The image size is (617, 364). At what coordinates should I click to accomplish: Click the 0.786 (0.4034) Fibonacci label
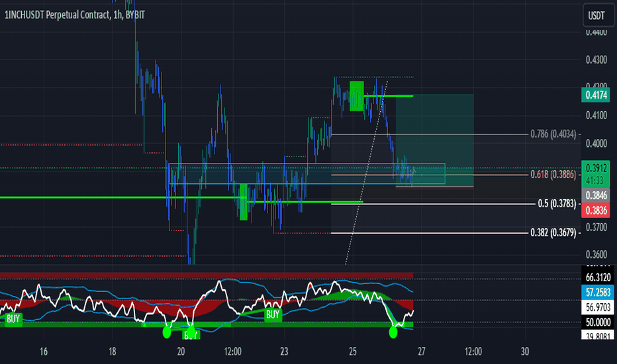coord(553,134)
